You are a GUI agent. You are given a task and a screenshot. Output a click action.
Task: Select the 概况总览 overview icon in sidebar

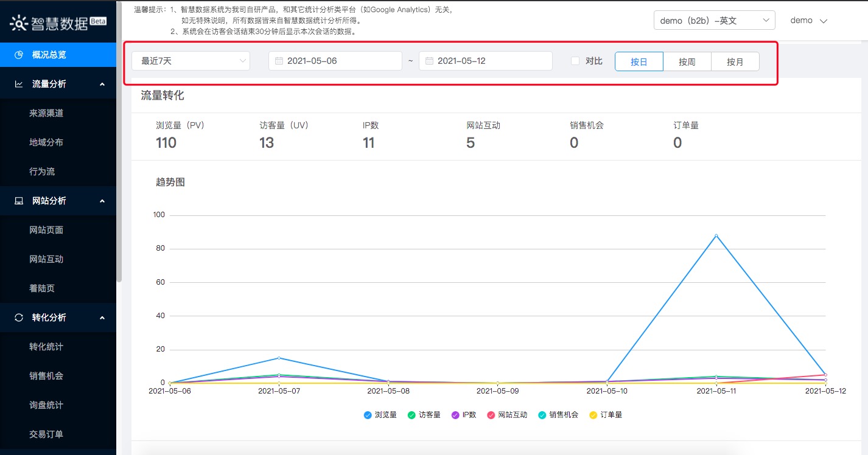coord(18,54)
